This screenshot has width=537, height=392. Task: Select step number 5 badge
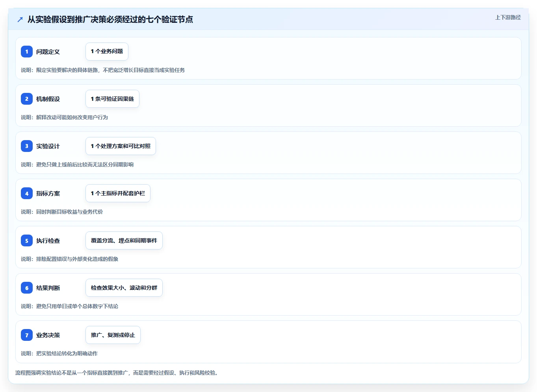click(27, 240)
